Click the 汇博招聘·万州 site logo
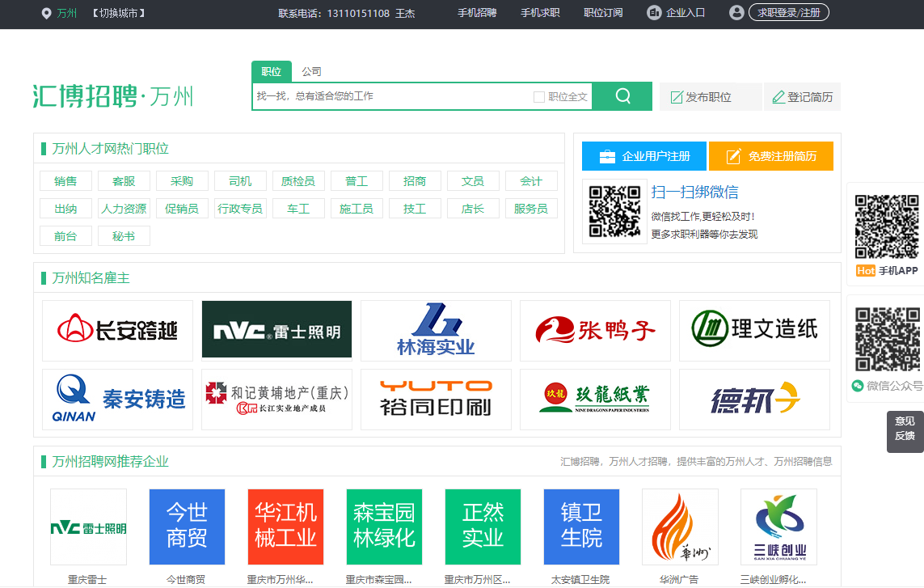 click(x=112, y=96)
